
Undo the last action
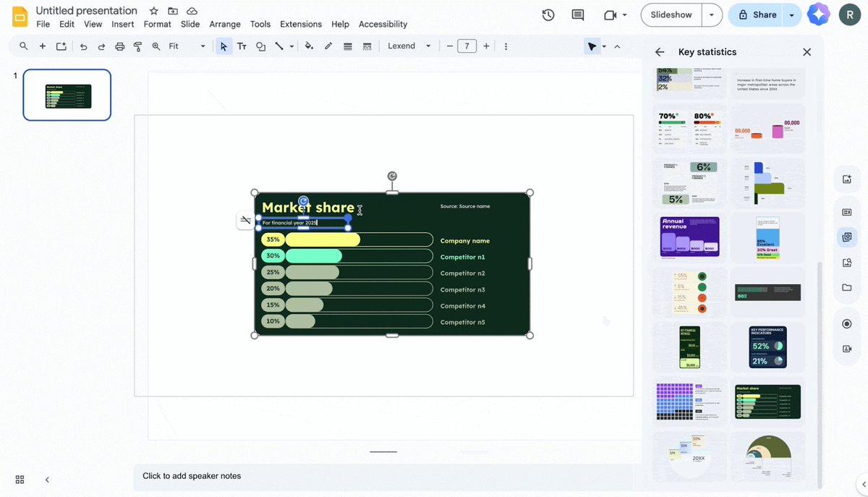(83, 46)
